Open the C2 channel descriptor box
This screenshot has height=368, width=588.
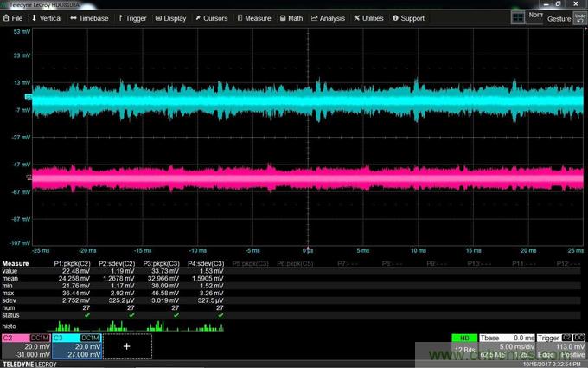coord(27,346)
